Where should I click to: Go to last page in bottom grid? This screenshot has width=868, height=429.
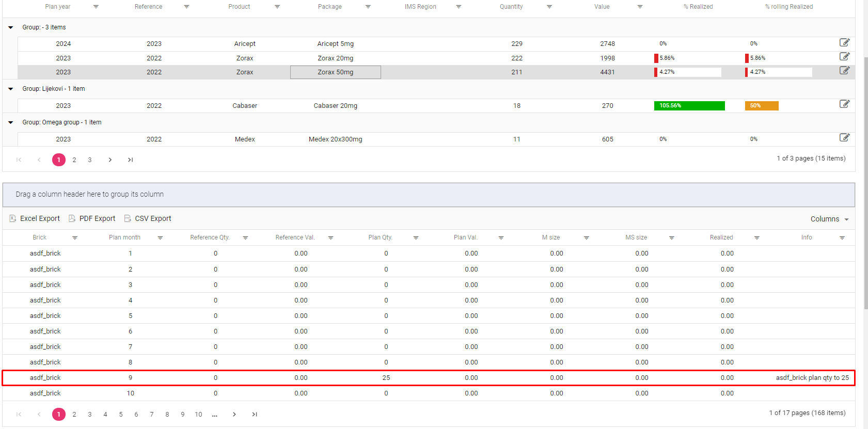(255, 415)
